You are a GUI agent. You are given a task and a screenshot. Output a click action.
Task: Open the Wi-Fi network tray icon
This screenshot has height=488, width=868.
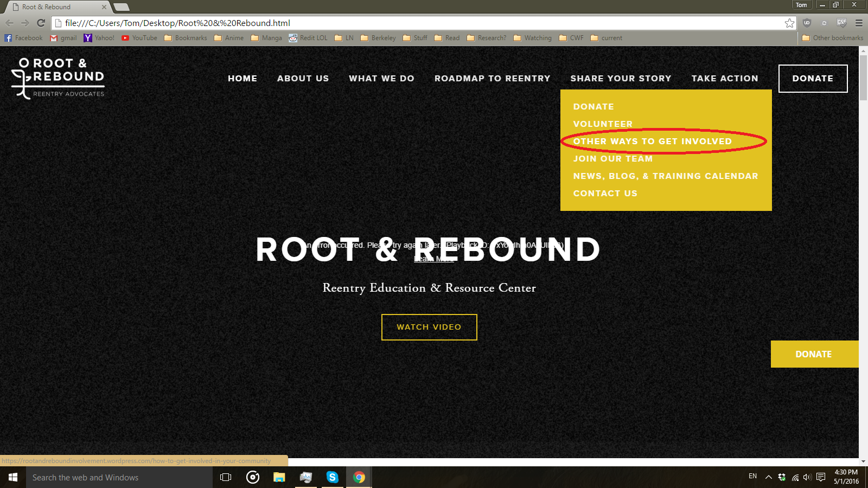[795, 477]
